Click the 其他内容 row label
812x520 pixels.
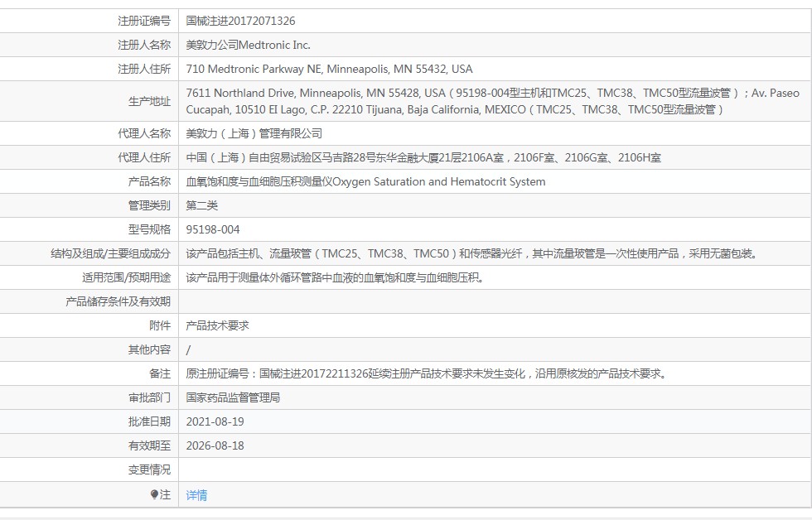coord(149,349)
